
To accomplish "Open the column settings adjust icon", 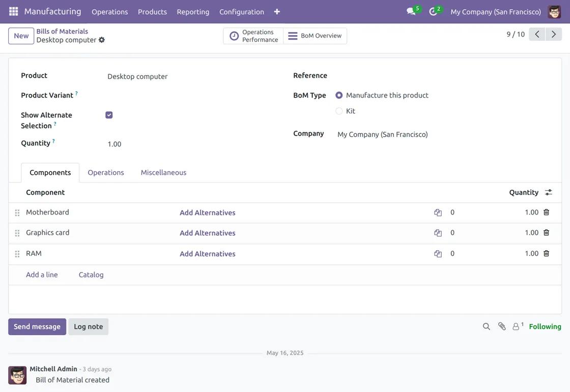I will [x=548, y=193].
